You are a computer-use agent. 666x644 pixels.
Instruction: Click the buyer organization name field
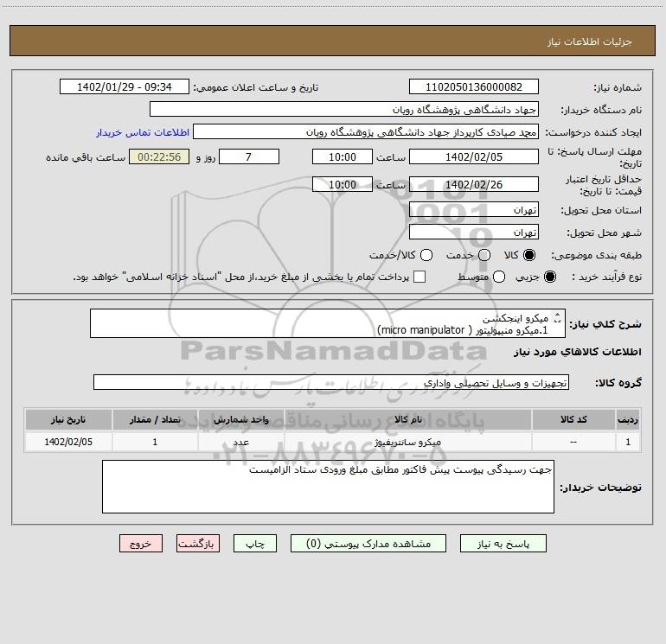[x=344, y=109]
